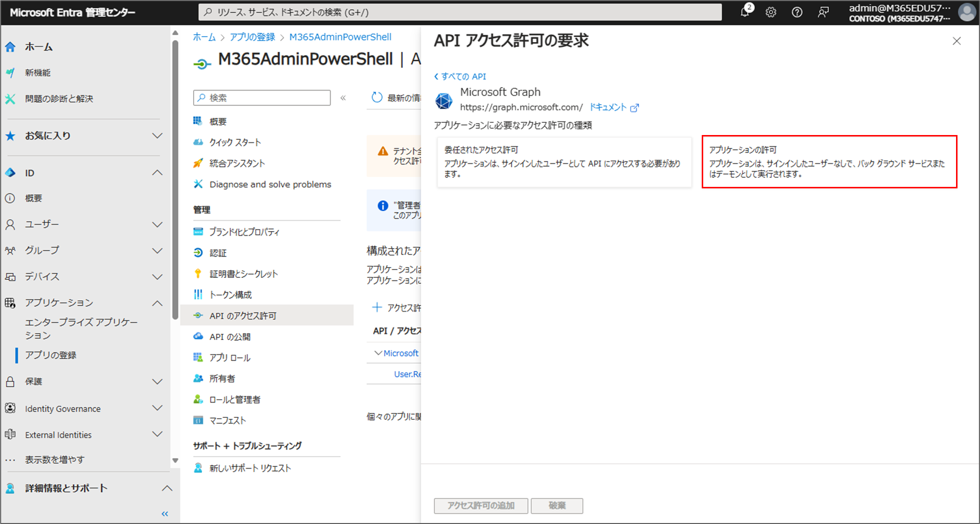980x524 pixels.
Task: Select API のアクセス許可 menu item
Action: pos(267,316)
